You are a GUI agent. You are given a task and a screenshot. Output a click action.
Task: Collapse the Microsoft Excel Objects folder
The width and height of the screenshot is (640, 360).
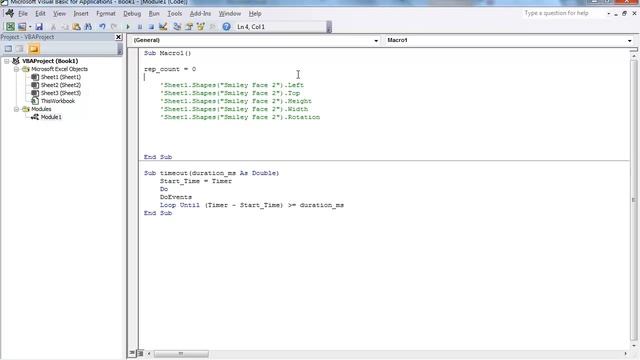coord(16,69)
